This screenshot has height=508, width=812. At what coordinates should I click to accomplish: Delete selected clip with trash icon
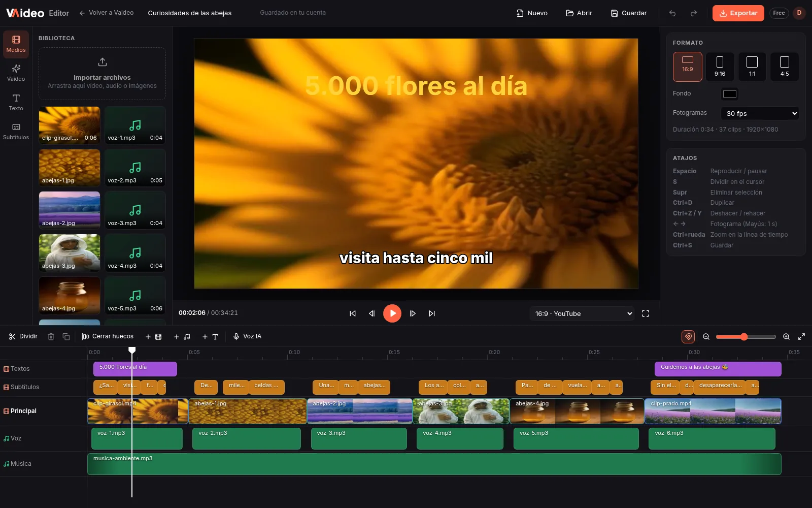point(51,336)
